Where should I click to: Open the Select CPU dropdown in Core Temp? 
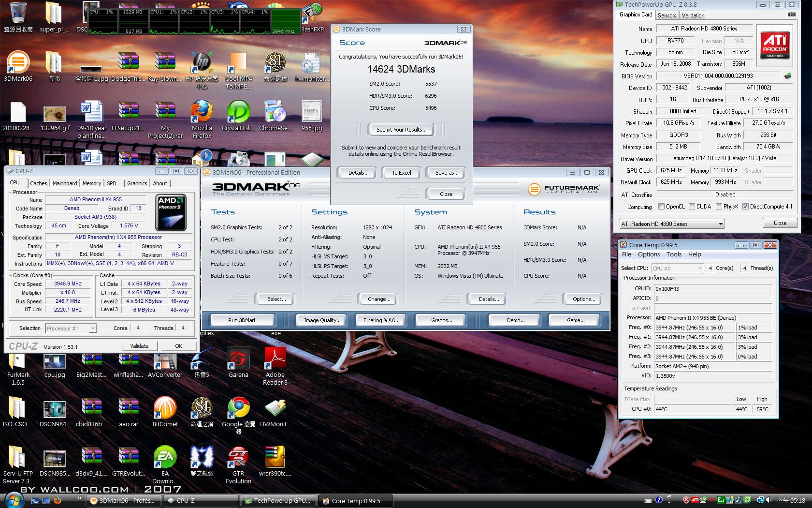tap(677, 268)
